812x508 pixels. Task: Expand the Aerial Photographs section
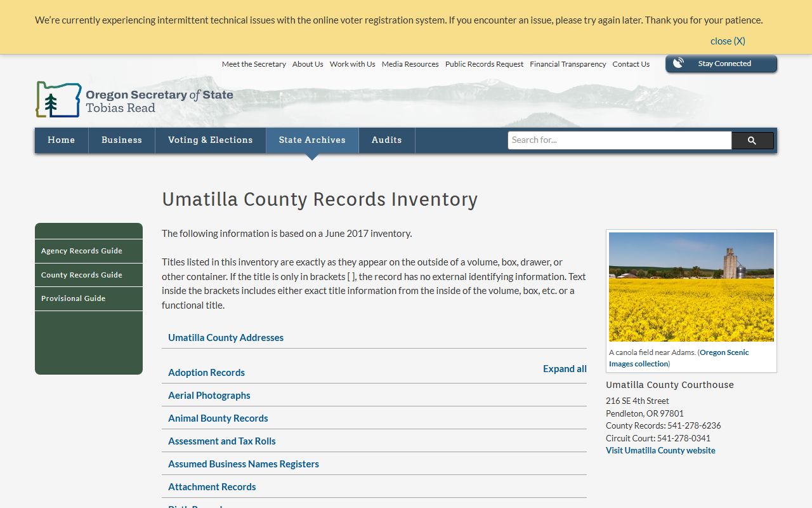point(209,396)
